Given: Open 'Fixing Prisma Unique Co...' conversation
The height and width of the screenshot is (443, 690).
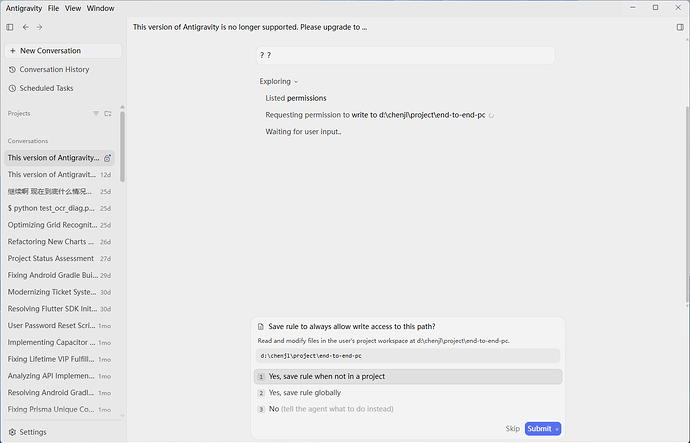Looking at the screenshot, I should (59, 409).
